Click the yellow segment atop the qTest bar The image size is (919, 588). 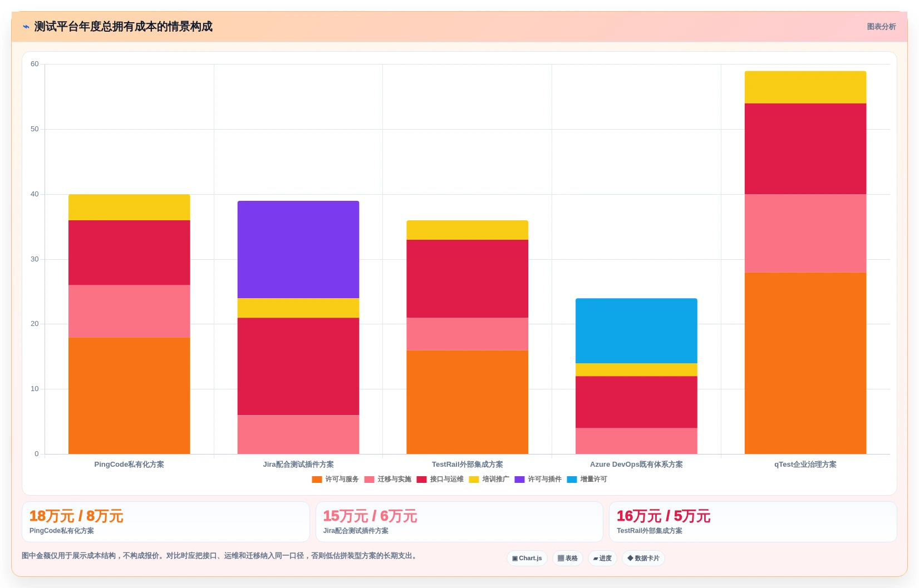pyautogui.click(x=805, y=87)
